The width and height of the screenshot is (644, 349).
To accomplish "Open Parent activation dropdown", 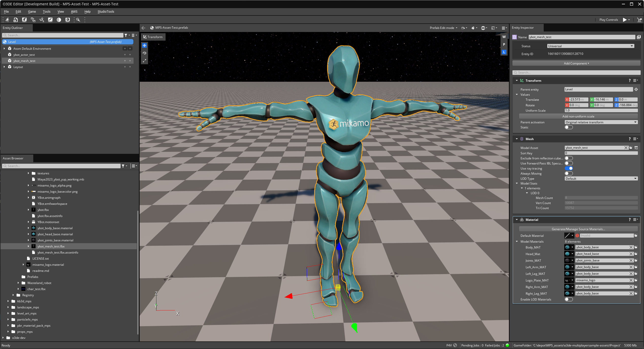I will tap(601, 122).
